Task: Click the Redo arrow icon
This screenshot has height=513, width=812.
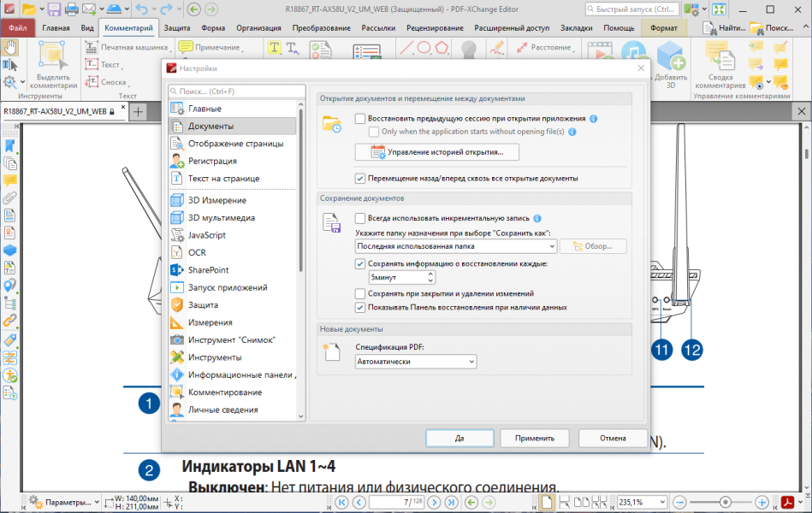Action: point(167,9)
